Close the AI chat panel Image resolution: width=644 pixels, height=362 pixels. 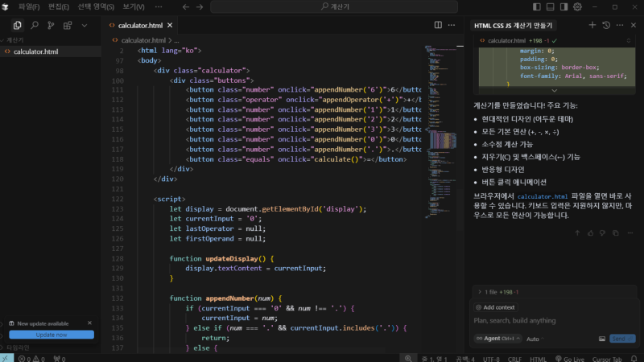pyautogui.click(x=634, y=26)
